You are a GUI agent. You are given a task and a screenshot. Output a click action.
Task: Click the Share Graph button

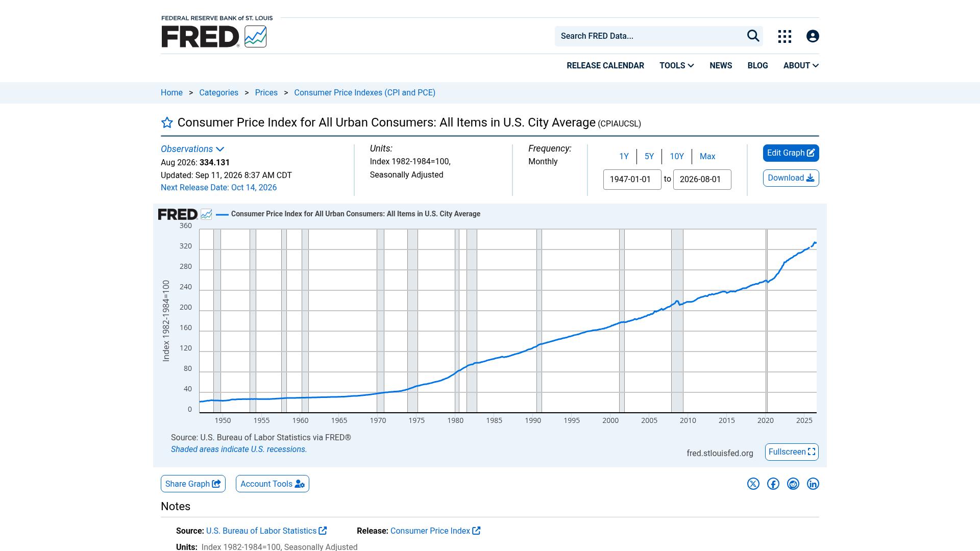193,484
